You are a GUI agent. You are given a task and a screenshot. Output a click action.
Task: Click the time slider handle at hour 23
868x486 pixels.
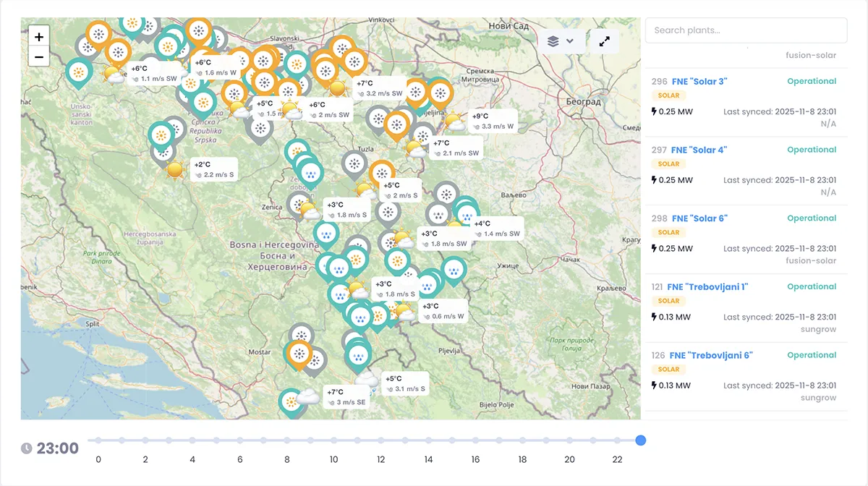coord(640,440)
